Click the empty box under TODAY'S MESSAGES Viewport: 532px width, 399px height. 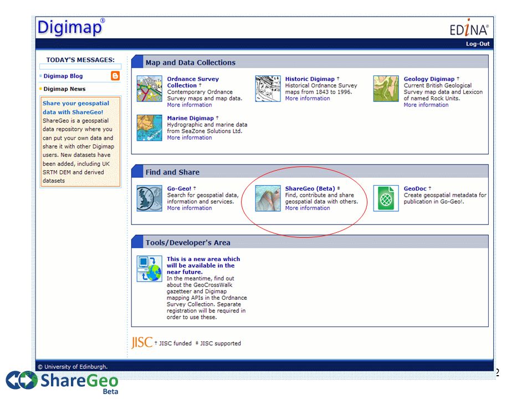click(80, 66)
